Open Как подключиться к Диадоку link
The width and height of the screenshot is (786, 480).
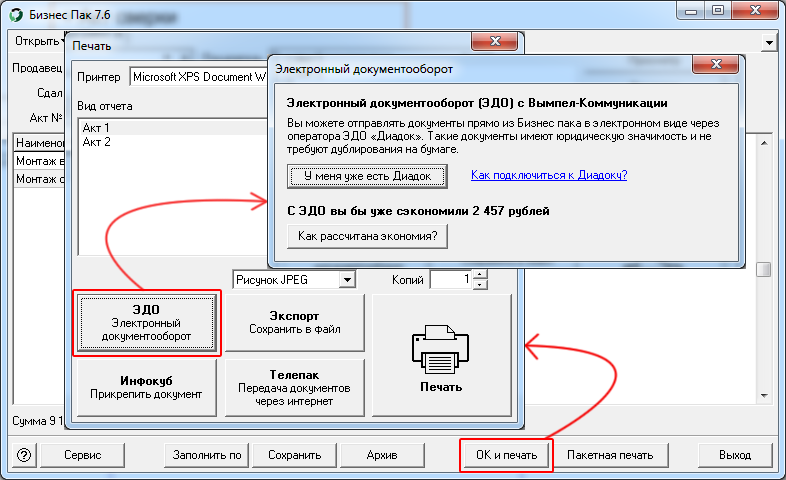pos(549,175)
